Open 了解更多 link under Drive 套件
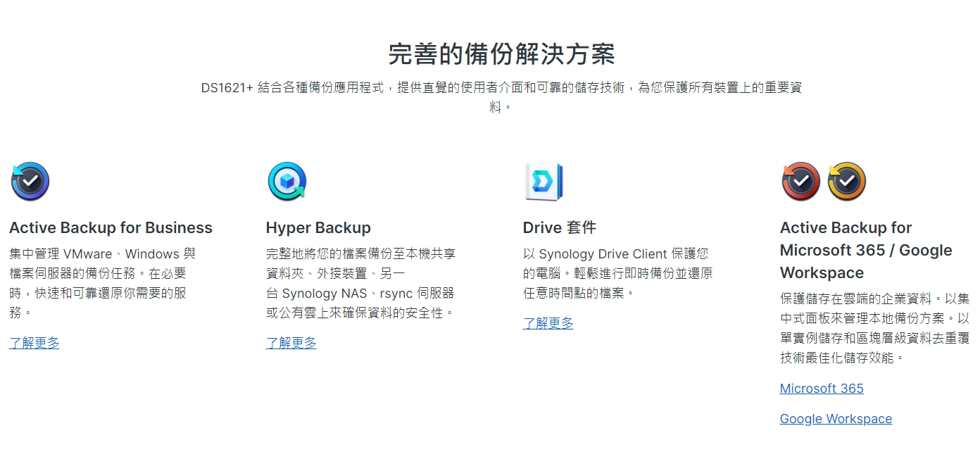 click(x=548, y=323)
